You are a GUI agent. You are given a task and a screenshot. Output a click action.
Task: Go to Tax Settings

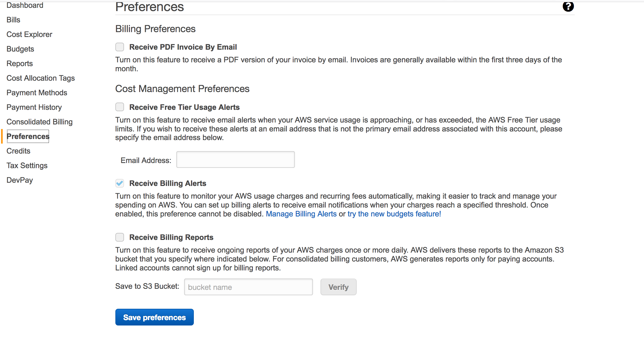coord(27,165)
